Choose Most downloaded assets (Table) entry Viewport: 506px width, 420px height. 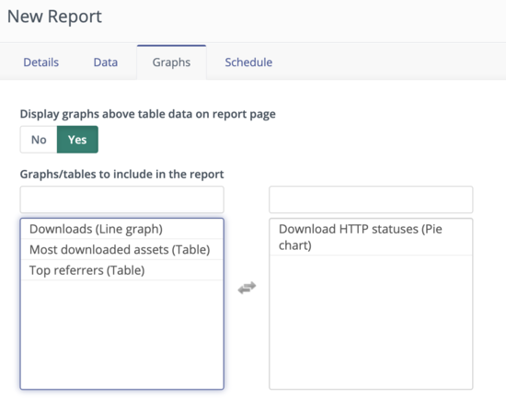pos(122,249)
